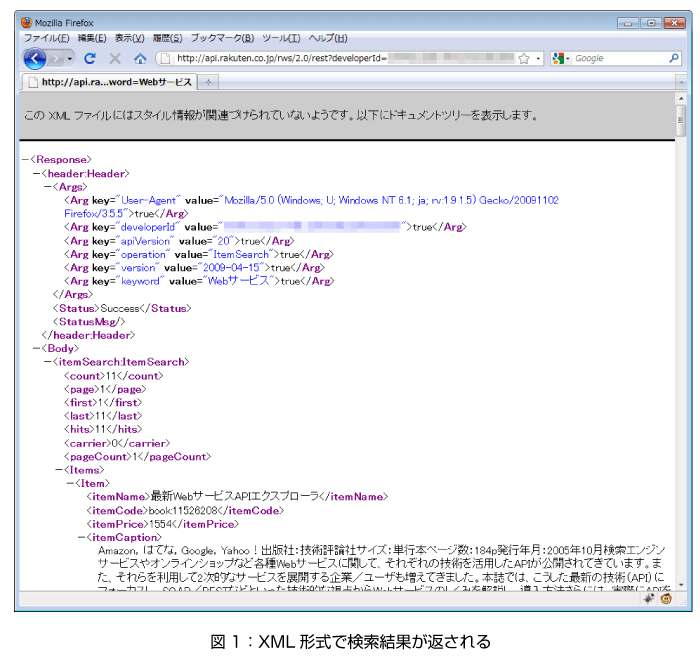Click the carrier element line
This screenshot has width=700, height=659.
tap(117, 443)
